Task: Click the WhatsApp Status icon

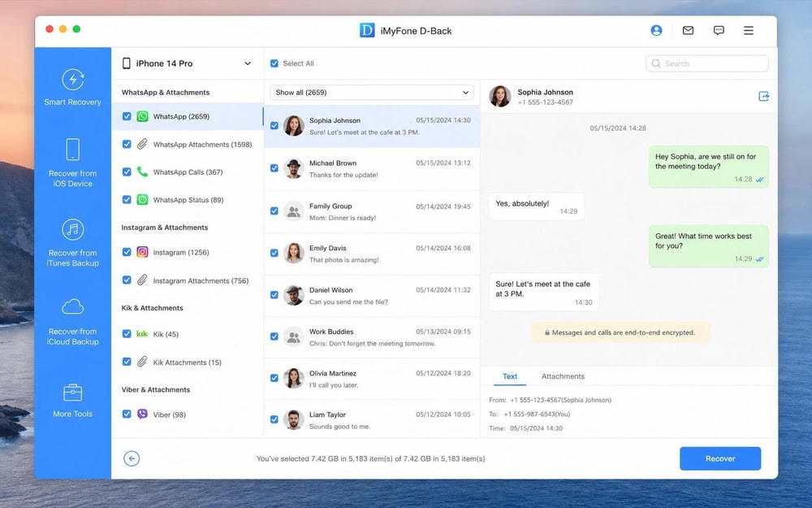Action: click(x=142, y=200)
